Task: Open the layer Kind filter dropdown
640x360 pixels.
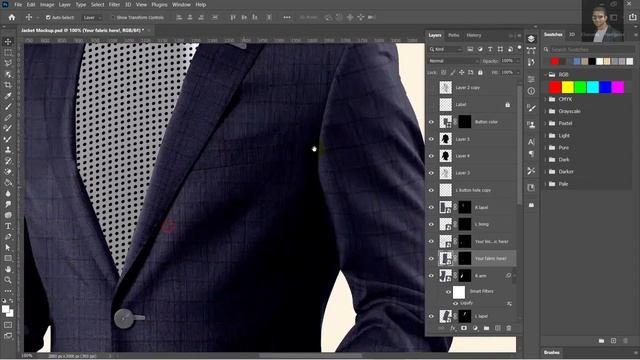Action: [x=445, y=49]
